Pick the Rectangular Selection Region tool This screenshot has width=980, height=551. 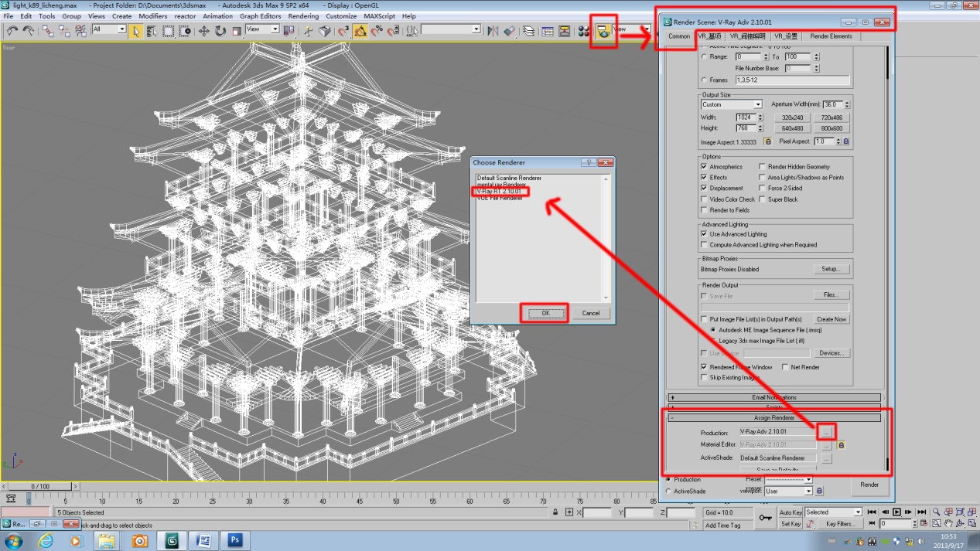tap(168, 31)
